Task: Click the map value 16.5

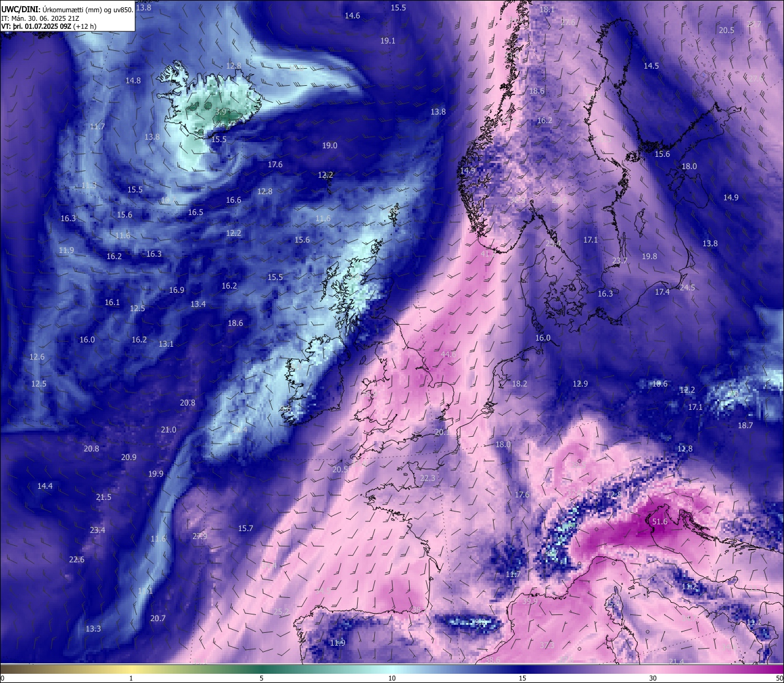Action: tap(195, 213)
